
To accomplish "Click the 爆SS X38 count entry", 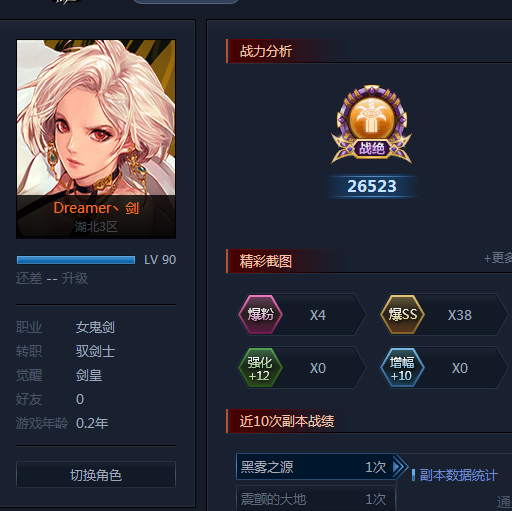I will pyautogui.click(x=444, y=314).
